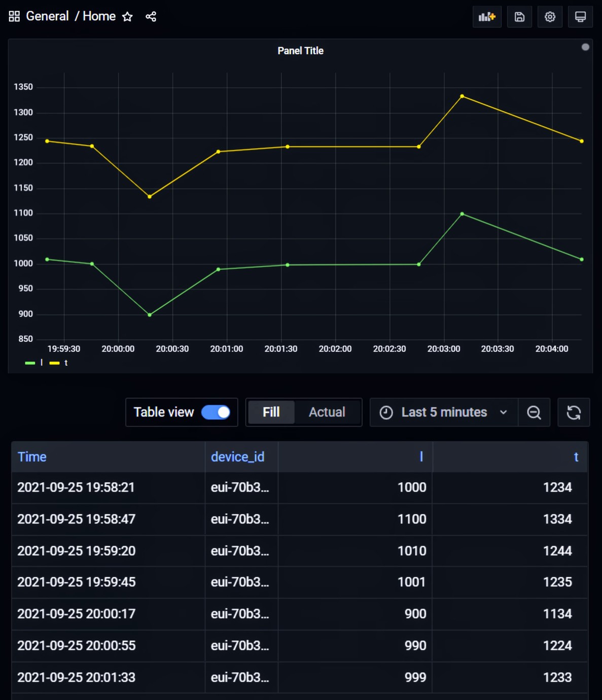Cycle view mode with monitor icon

[580, 17]
